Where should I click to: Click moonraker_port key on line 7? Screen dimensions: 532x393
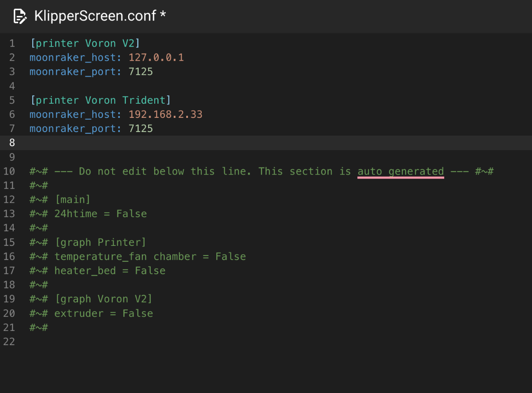tap(75, 128)
